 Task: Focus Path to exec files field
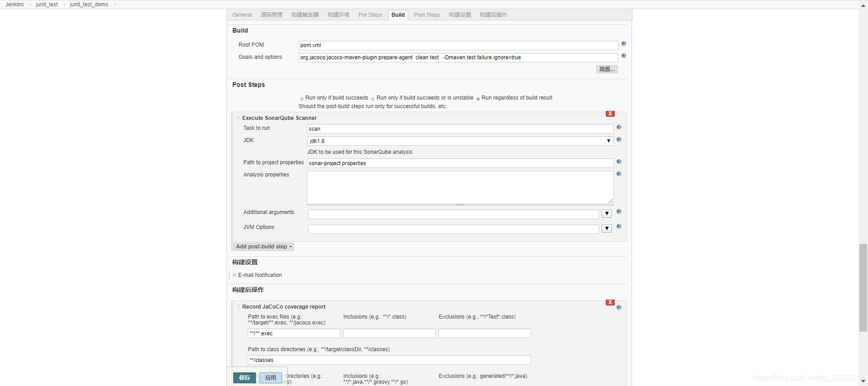(x=294, y=334)
